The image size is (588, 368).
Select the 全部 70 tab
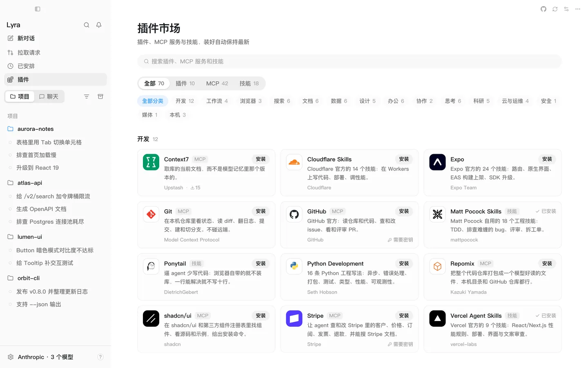pos(154,83)
